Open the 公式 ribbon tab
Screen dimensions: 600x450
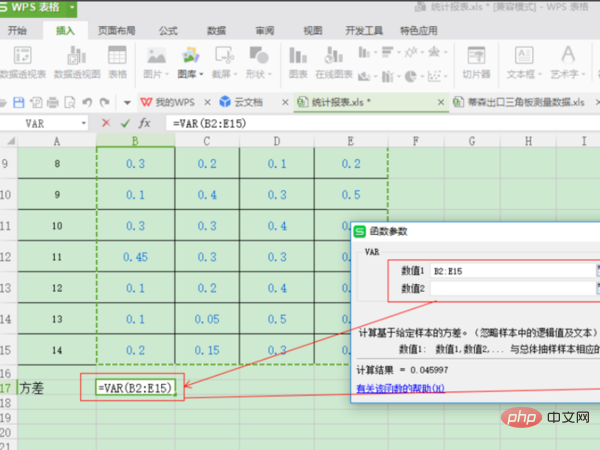pos(168,31)
